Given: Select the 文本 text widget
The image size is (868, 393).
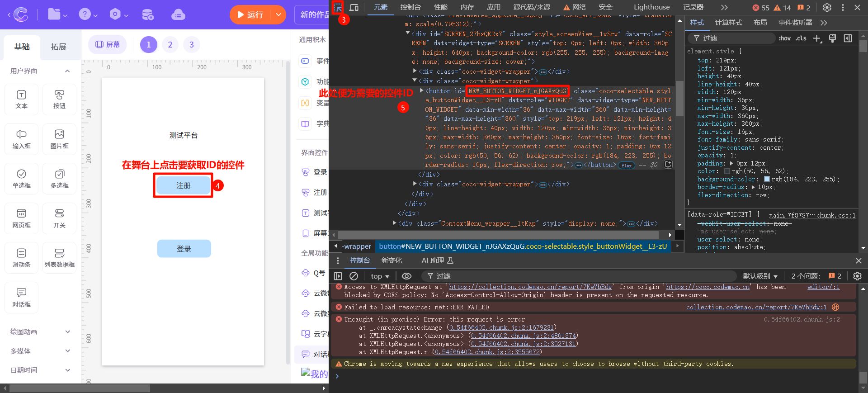Looking at the screenshot, I should pos(21,99).
